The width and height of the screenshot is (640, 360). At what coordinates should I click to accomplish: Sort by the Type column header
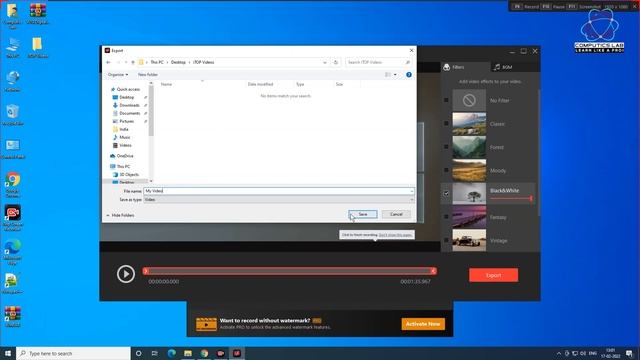pyautogui.click(x=300, y=84)
